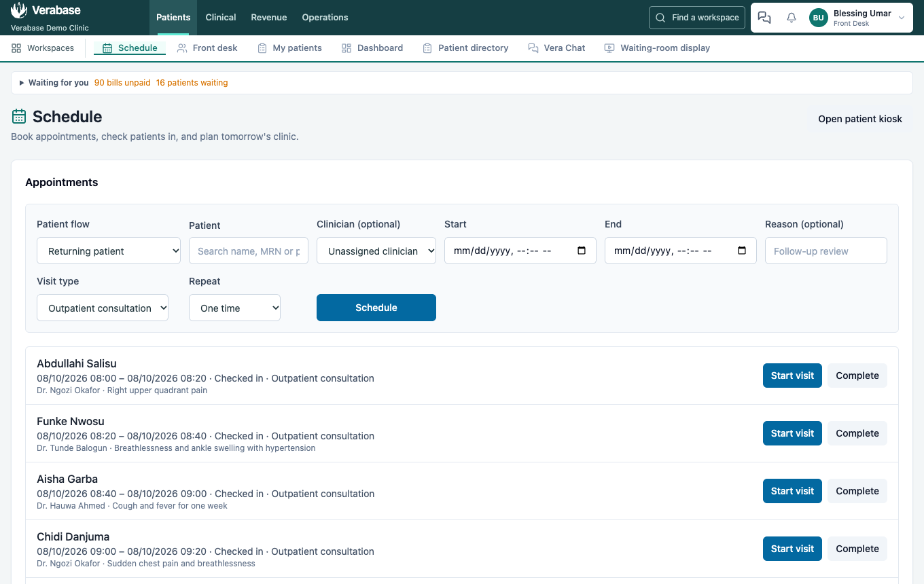Click the 90 bills unpaid link
The image size is (924, 584).
click(122, 83)
